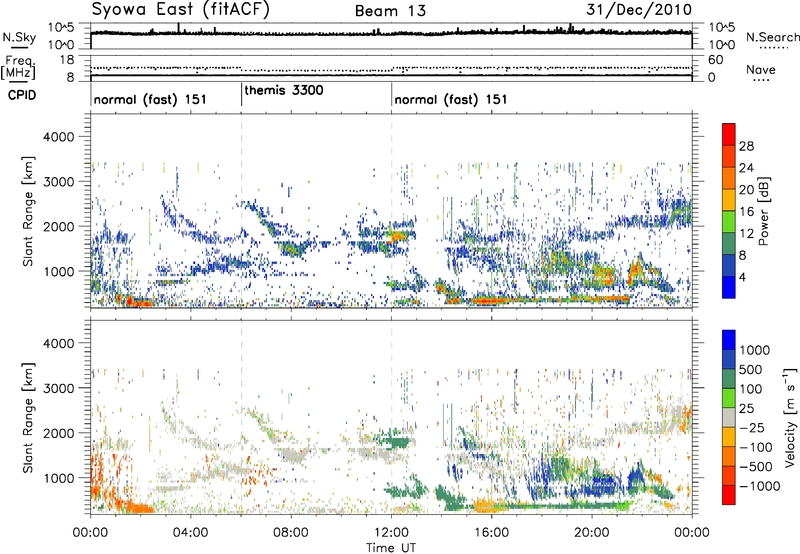Click the 'N.Search' legend label
Viewport: 800px width, 554px height.
point(772,37)
